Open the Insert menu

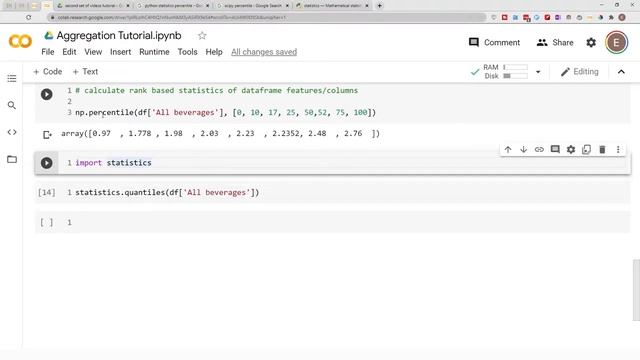coord(120,52)
